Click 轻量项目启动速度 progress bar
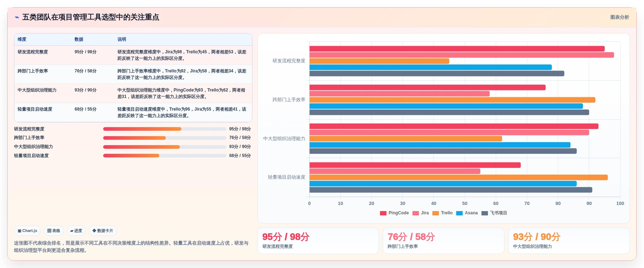The width and height of the screenshot is (644, 268). click(x=165, y=156)
